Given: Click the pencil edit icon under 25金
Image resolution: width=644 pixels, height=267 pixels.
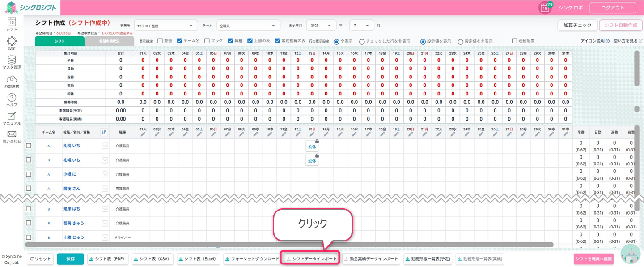Looking at the screenshot, I should [x=481, y=134].
